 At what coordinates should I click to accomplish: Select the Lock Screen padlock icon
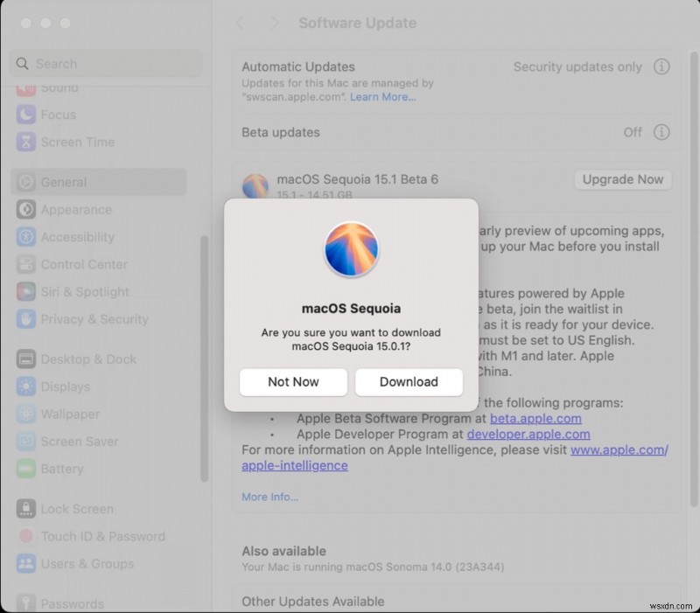point(26,509)
